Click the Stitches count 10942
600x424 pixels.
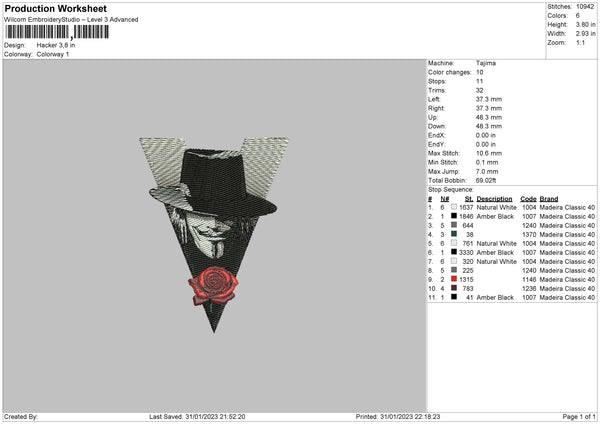point(585,7)
